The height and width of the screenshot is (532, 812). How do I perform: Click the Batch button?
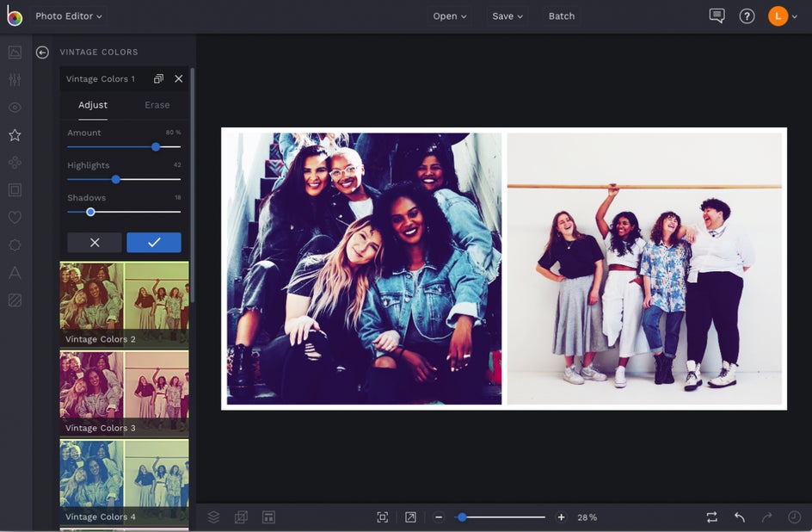[x=562, y=16]
